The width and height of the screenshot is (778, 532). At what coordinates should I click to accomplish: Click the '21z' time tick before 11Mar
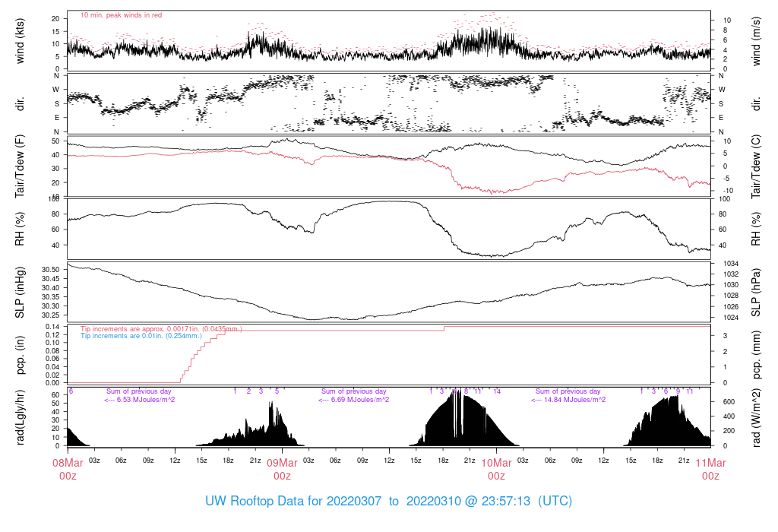pyautogui.click(x=685, y=461)
